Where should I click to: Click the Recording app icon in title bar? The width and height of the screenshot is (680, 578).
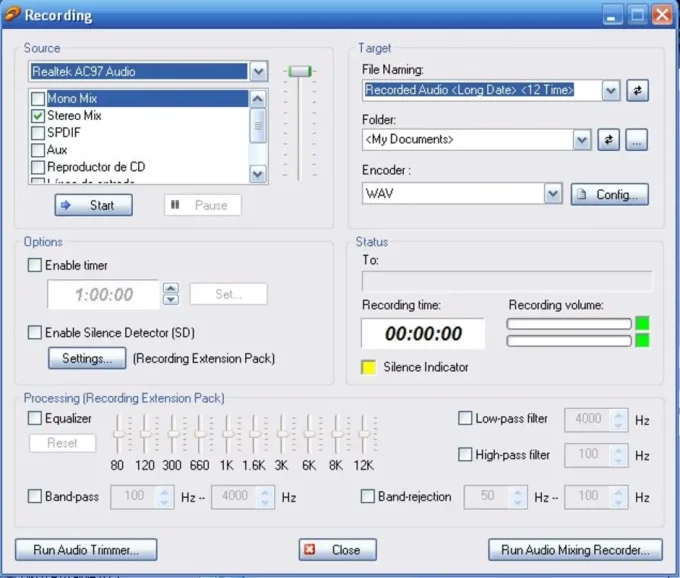pyautogui.click(x=11, y=15)
